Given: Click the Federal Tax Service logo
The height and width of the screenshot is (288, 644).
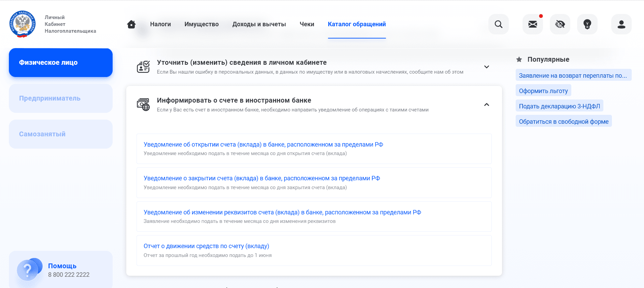Looking at the screenshot, I should (23, 24).
